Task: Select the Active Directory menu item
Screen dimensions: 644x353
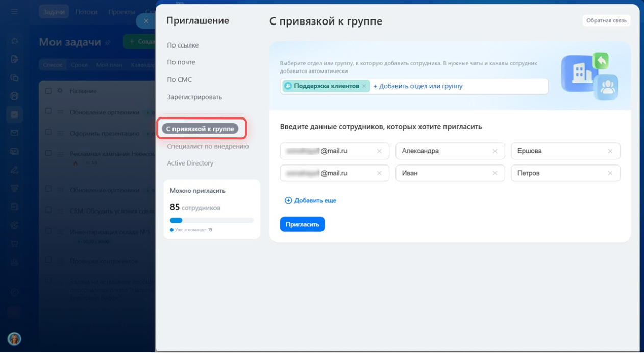Action: pos(190,163)
